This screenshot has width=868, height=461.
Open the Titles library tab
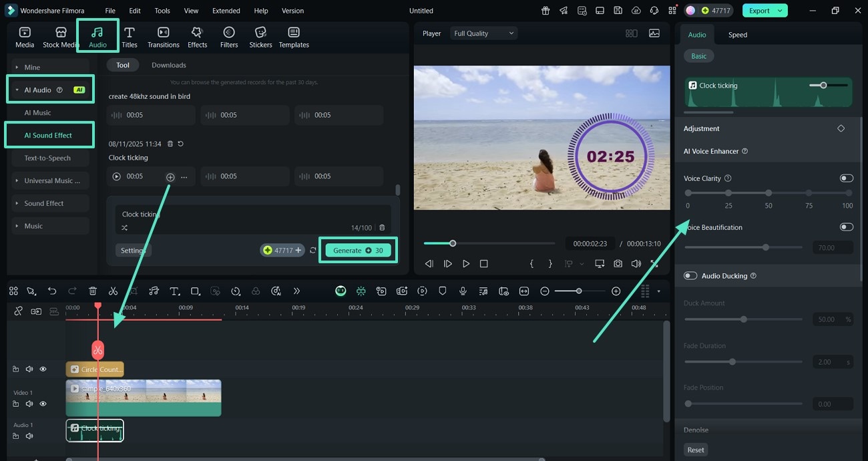point(130,37)
